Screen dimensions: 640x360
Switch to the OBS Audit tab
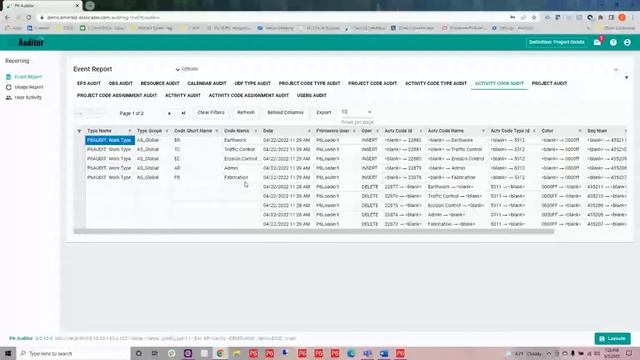121,83
